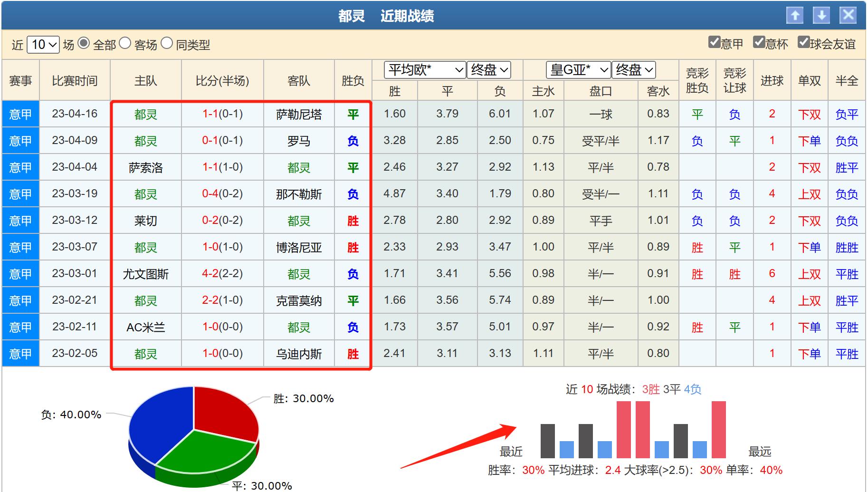Click the 罗马 opponent link
Screen dimensions: 868x492
299,140
